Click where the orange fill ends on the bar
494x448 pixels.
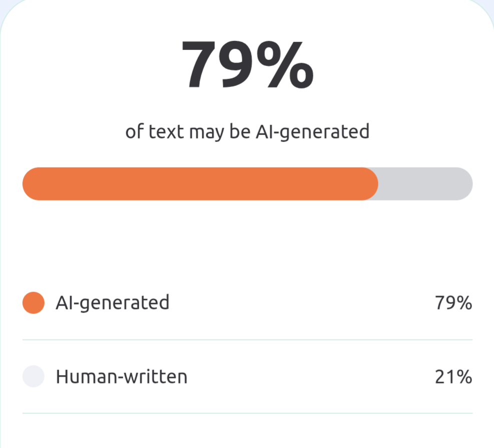pyautogui.click(x=376, y=184)
